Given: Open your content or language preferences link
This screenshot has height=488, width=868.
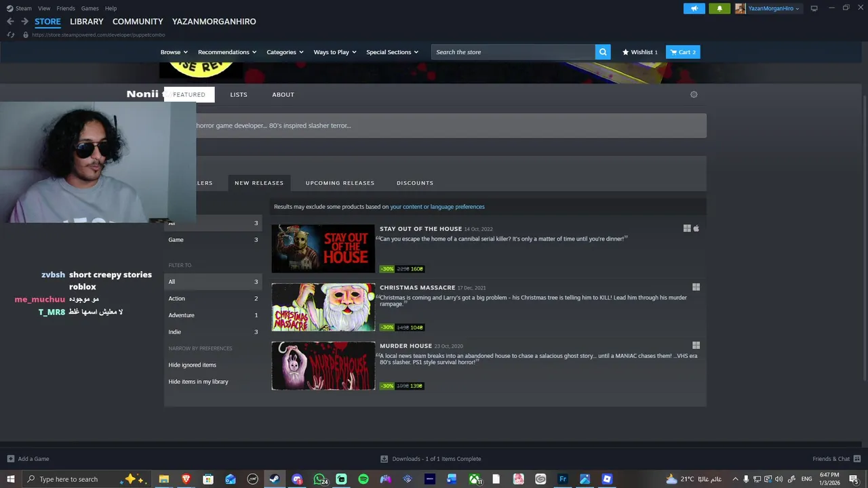Looking at the screenshot, I should (x=437, y=207).
